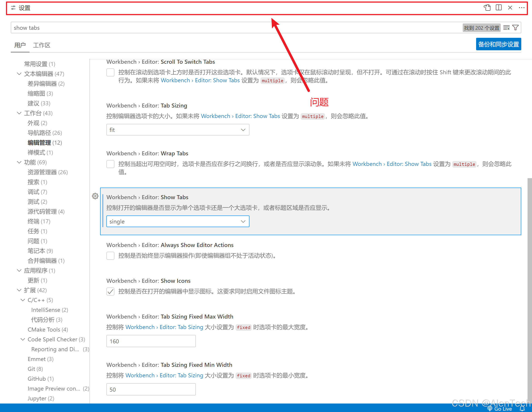The width and height of the screenshot is (532, 412).
Task: Select the 用户 settings tab
Action: point(20,45)
